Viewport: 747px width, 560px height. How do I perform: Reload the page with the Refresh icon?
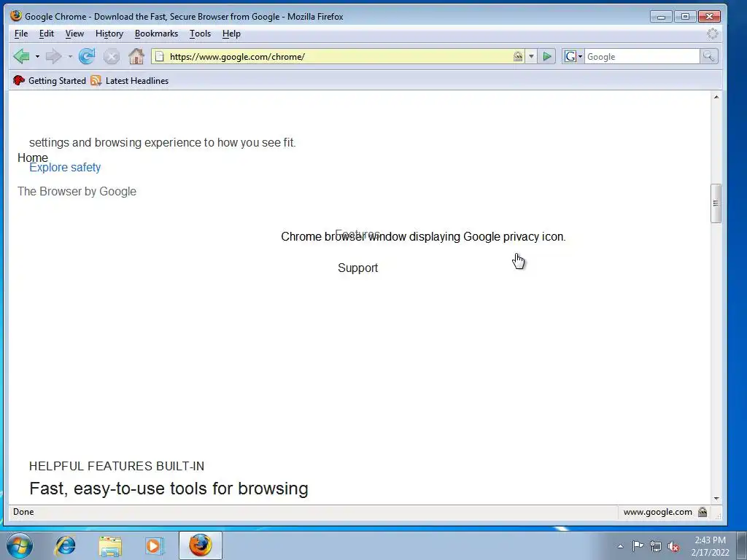pyautogui.click(x=87, y=56)
